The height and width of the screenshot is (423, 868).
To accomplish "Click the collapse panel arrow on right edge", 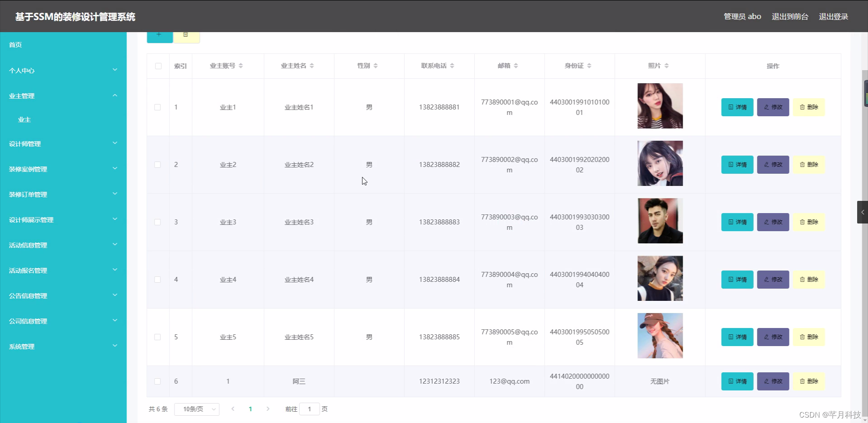I will 863,212.
